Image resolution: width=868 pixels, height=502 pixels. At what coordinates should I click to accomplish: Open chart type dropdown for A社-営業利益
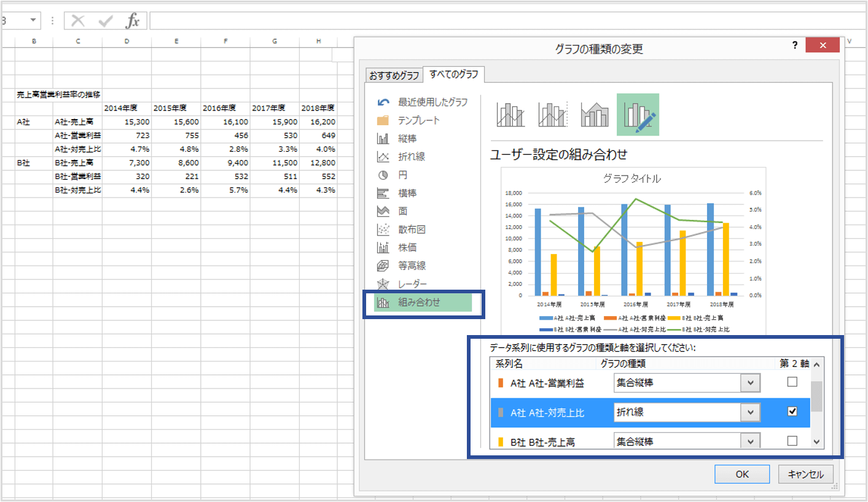[750, 383]
